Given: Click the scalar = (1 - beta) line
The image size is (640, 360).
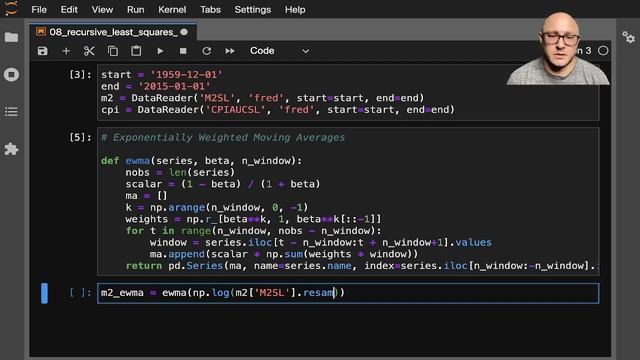Looking at the screenshot, I should point(223,184).
